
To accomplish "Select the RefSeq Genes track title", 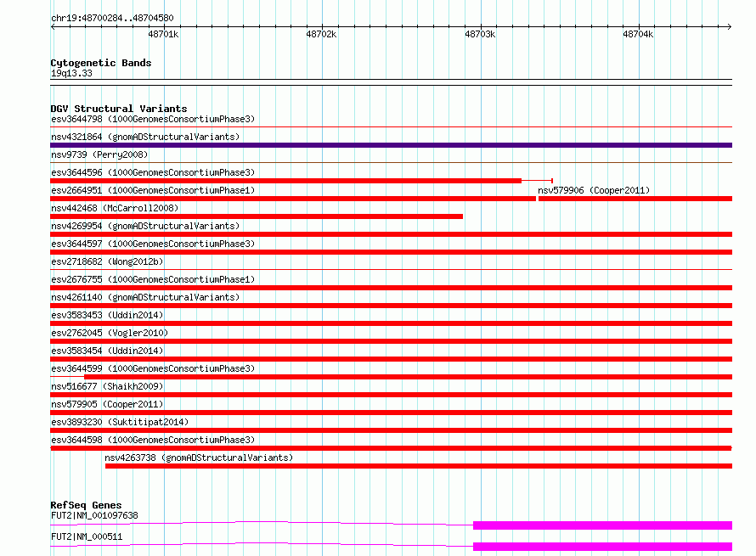I will point(86,505).
